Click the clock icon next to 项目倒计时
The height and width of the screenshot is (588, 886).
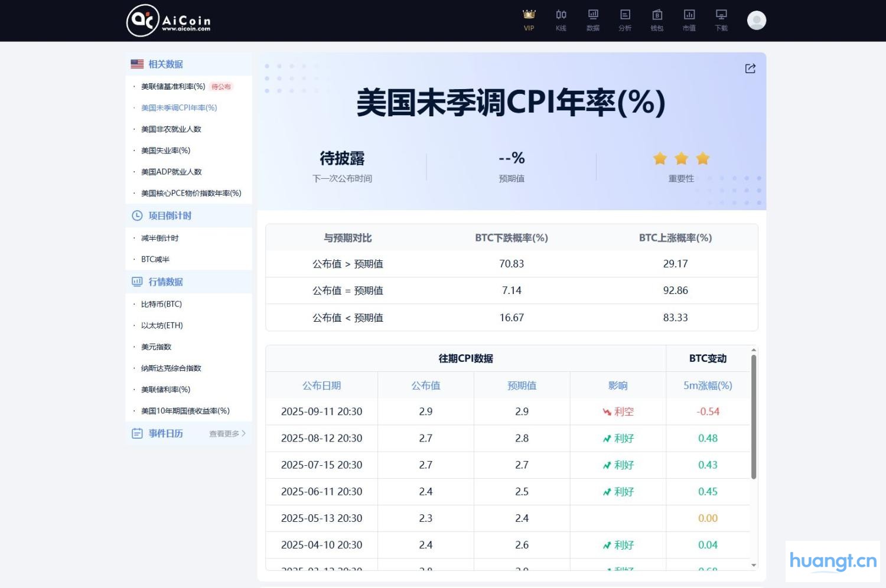(136, 215)
